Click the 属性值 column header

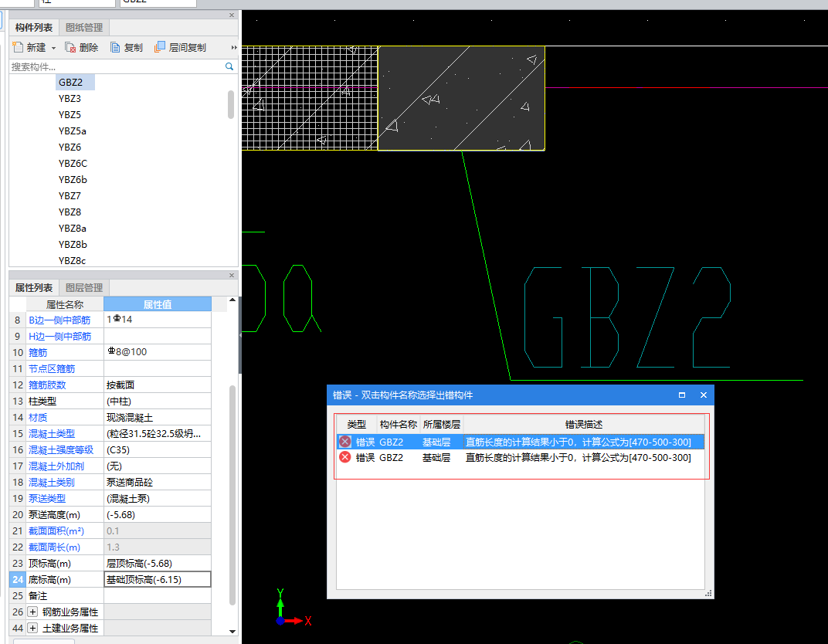(x=158, y=304)
